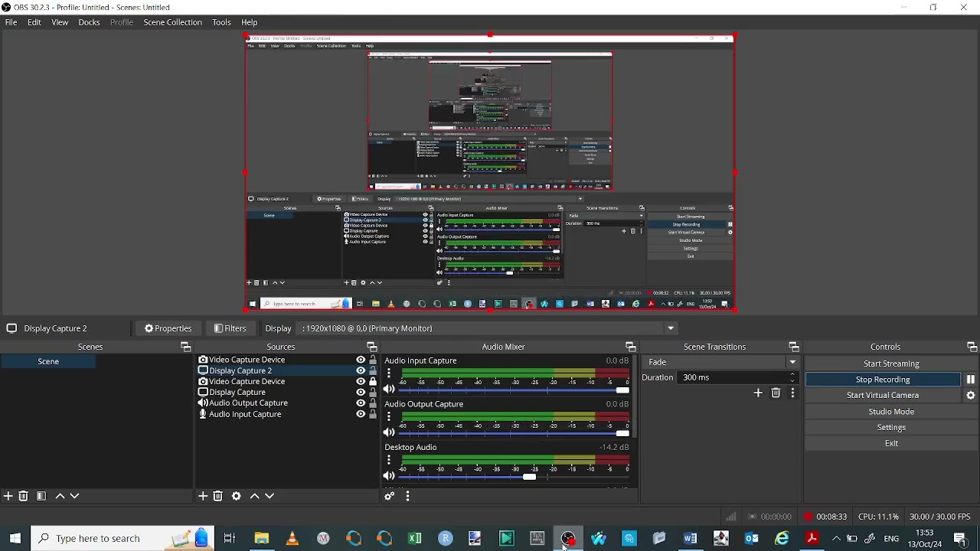The image size is (980, 551).
Task: Hide the Display Capture 2 source
Action: tap(361, 371)
